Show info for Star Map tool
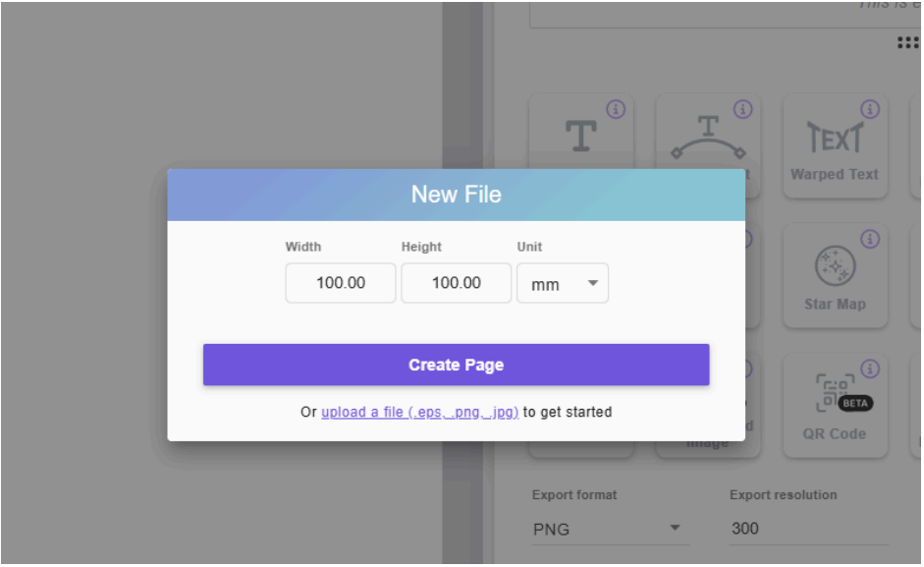Screen dimensions: 924x567 pyautogui.click(x=870, y=239)
